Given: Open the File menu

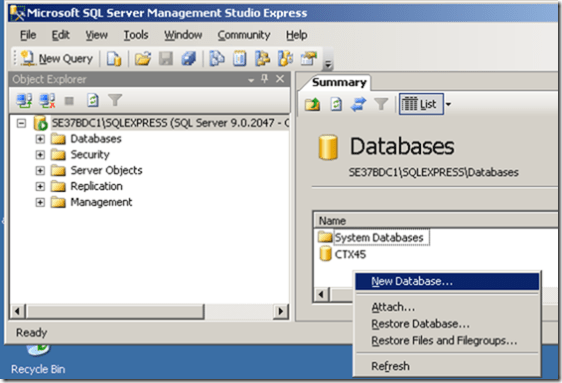Looking at the screenshot, I should pos(28,35).
